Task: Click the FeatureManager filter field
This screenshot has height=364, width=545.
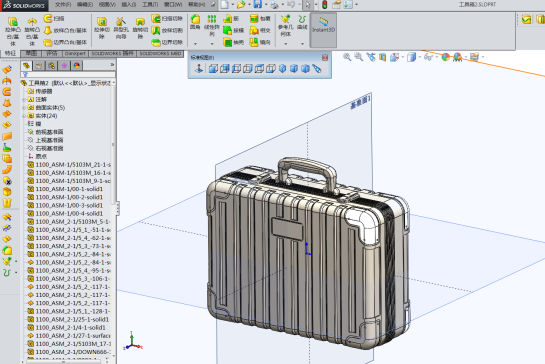Action: pos(68,74)
